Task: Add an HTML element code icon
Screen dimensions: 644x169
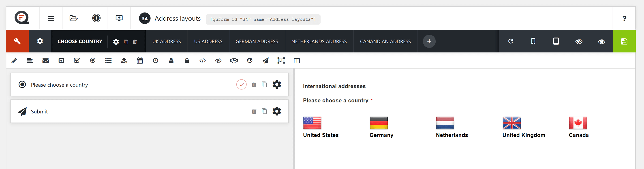Action: point(203,61)
